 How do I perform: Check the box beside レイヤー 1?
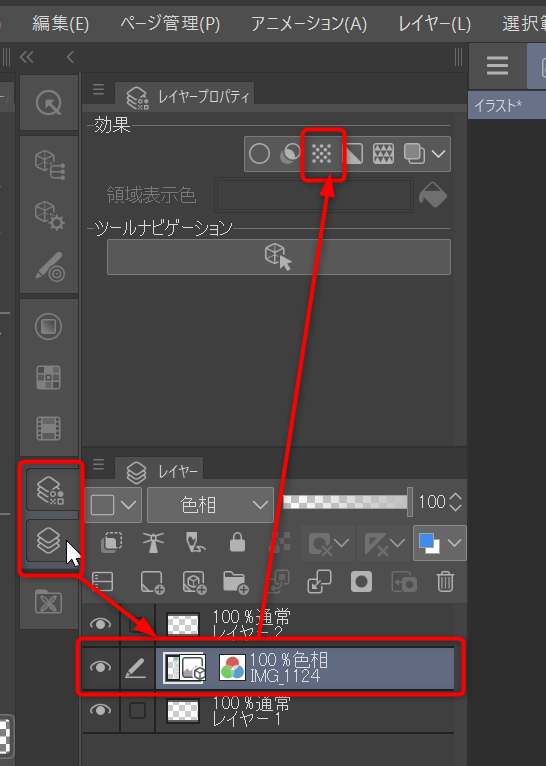(137, 710)
